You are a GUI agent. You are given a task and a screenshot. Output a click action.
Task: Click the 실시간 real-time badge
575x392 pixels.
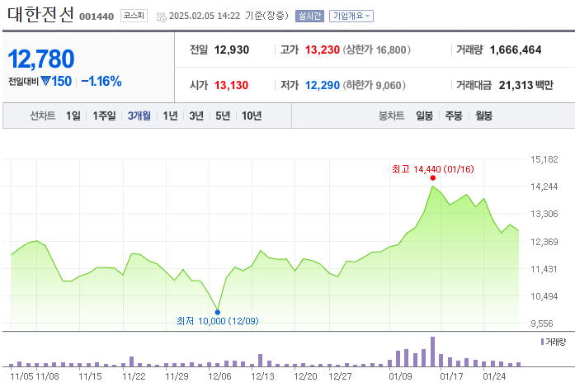(x=309, y=16)
